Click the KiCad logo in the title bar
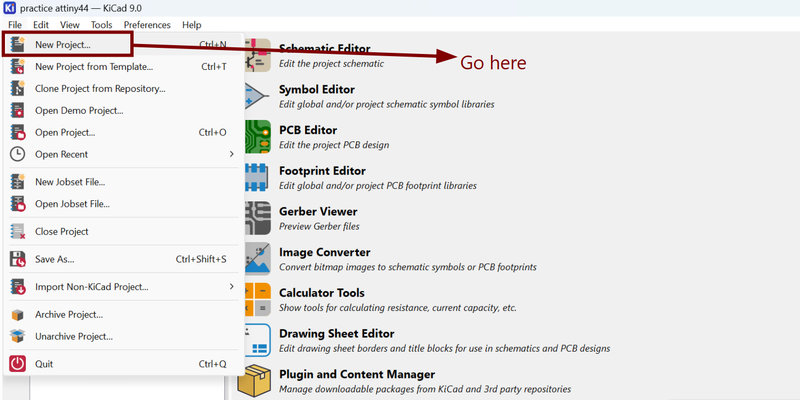The image size is (800, 400). click(x=9, y=8)
